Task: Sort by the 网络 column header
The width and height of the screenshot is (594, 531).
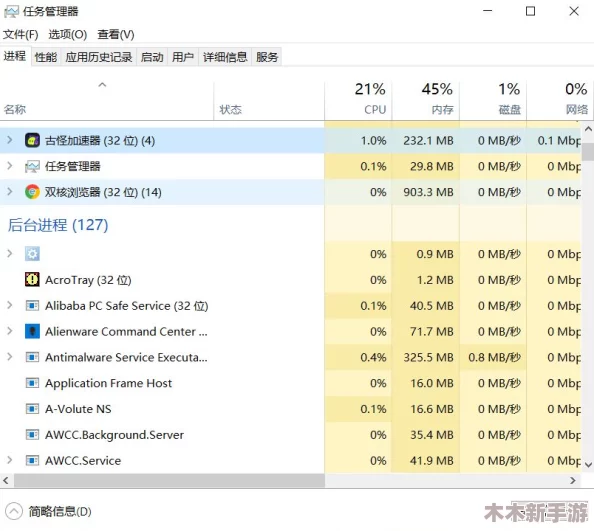Action: click(x=559, y=100)
